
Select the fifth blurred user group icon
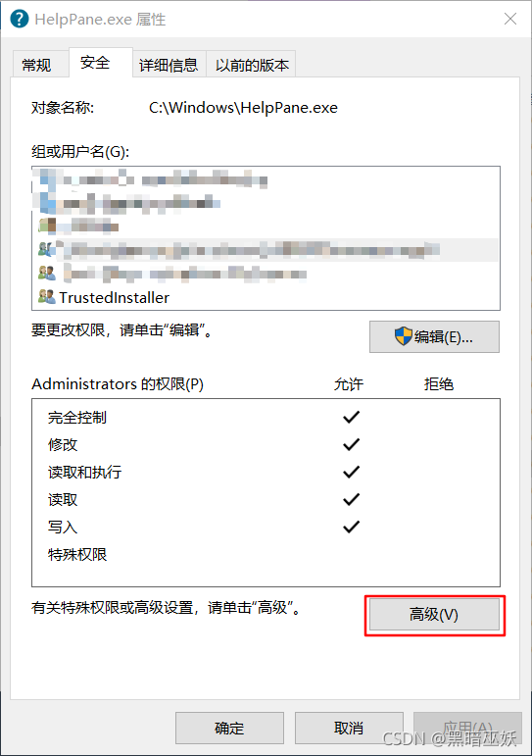(47, 273)
